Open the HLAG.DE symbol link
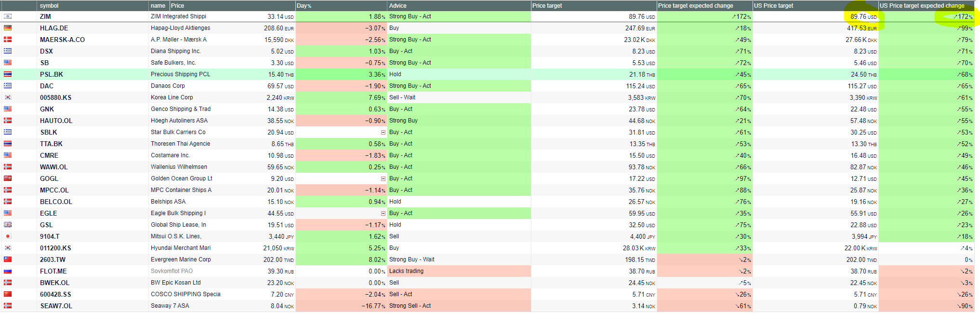This screenshot has height=314, width=980. [x=54, y=28]
